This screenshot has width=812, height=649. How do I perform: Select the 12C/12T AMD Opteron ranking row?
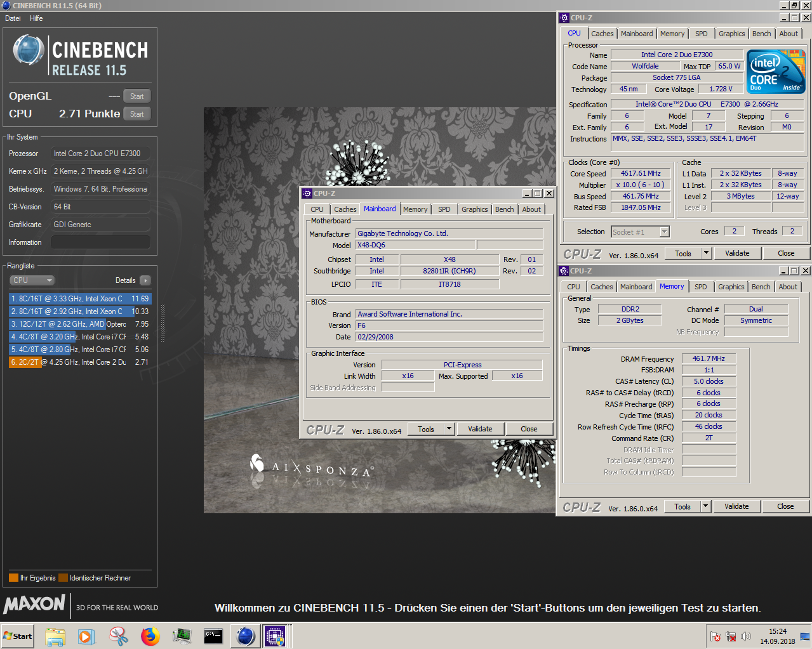(x=80, y=324)
